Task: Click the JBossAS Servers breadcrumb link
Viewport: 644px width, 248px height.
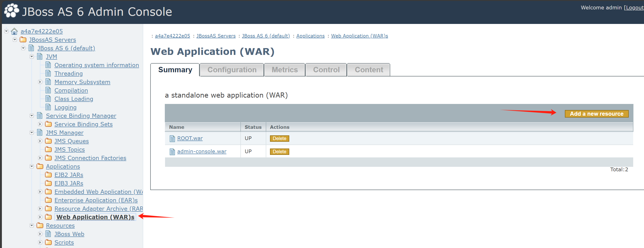Action: tap(216, 36)
